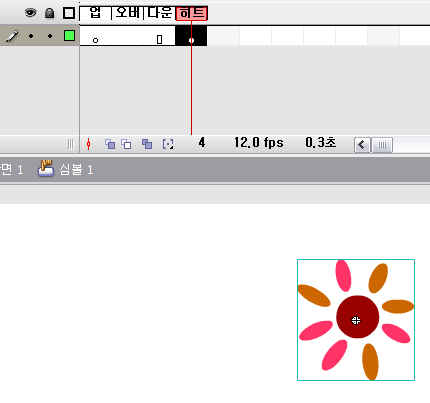The image size is (430, 403).
Task: Click the dark red flower center circle
Action: (357, 317)
